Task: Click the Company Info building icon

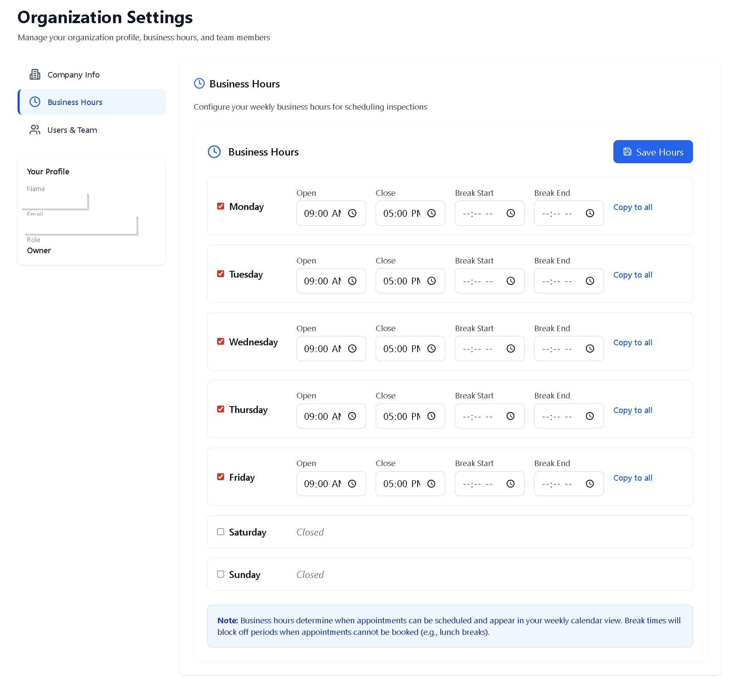Action: click(x=35, y=75)
